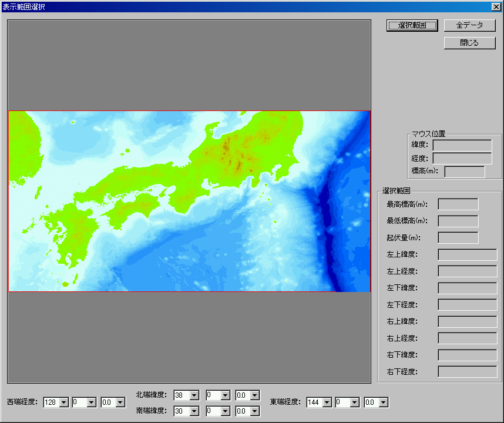Click the マウス位置 標高(m) field
This screenshot has height=423, width=504.
pos(464,172)
